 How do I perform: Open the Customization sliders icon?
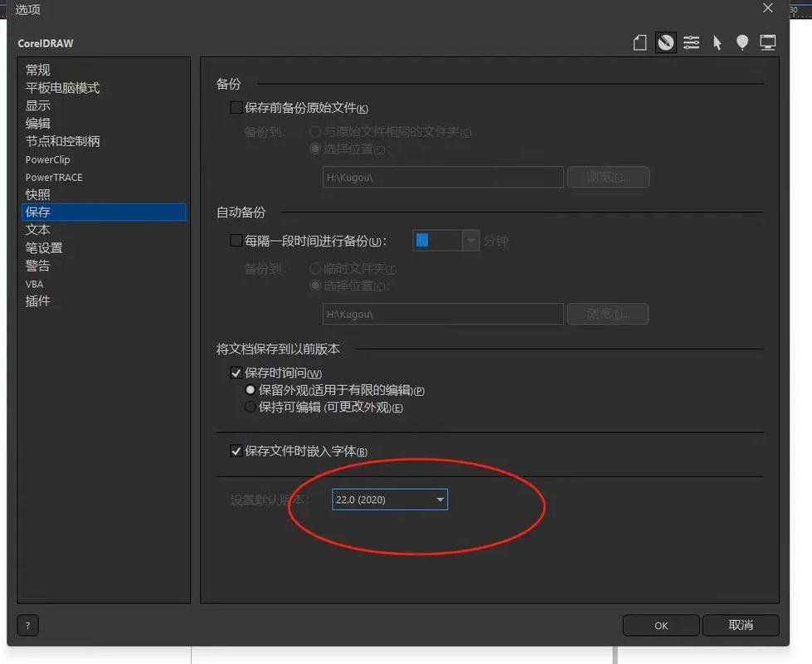(x=692, y=42)
